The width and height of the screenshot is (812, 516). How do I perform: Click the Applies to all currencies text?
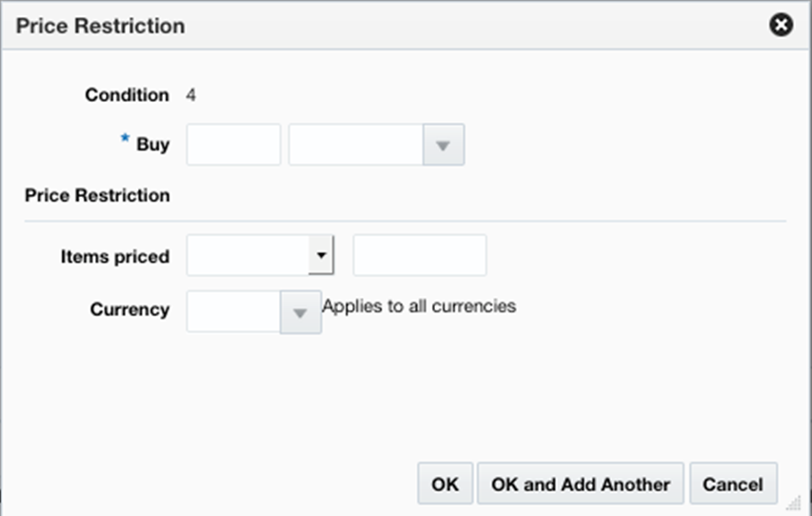click(419, 307)
